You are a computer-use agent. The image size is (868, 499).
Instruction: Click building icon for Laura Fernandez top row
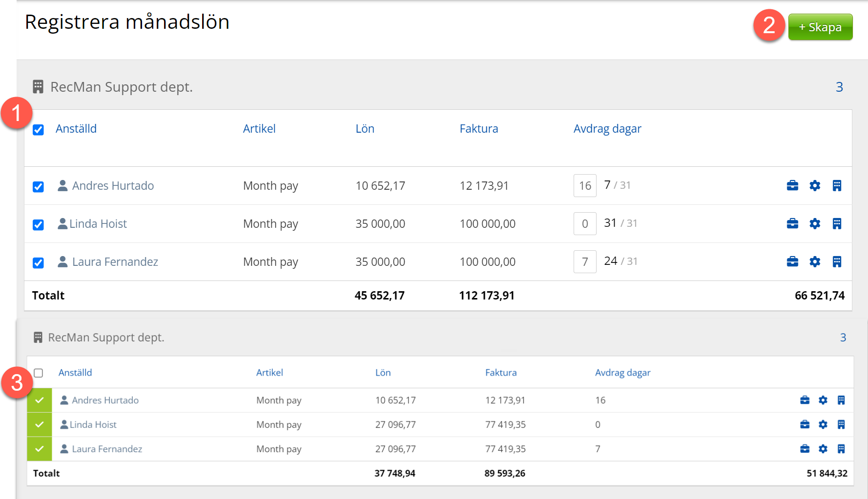(x=837, y=261)
